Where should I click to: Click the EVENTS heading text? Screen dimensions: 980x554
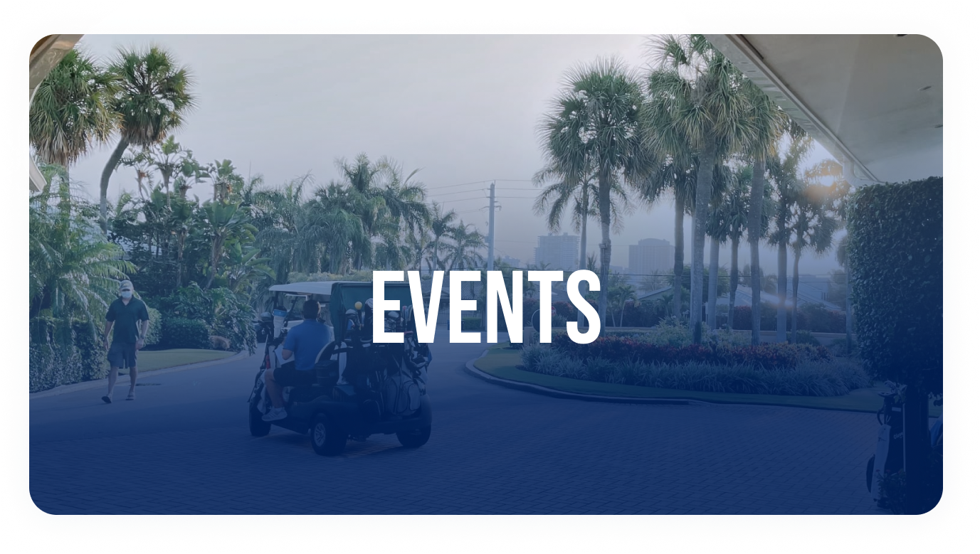point(486,308)
